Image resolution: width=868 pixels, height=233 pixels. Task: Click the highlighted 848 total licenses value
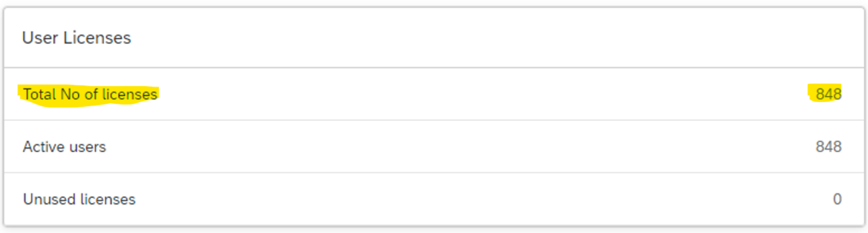coord(828,95)
